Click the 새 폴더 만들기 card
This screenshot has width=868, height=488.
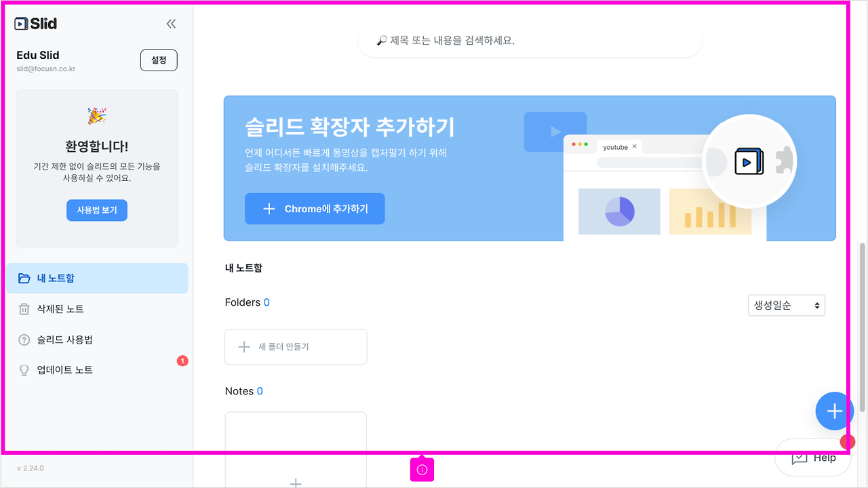[x=296, y=346]
